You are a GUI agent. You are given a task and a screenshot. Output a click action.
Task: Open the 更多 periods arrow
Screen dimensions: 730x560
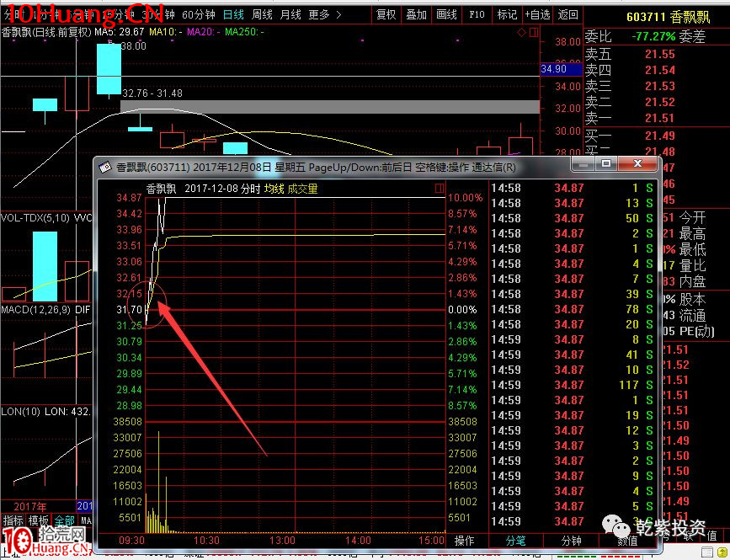(x=338, y=15)
